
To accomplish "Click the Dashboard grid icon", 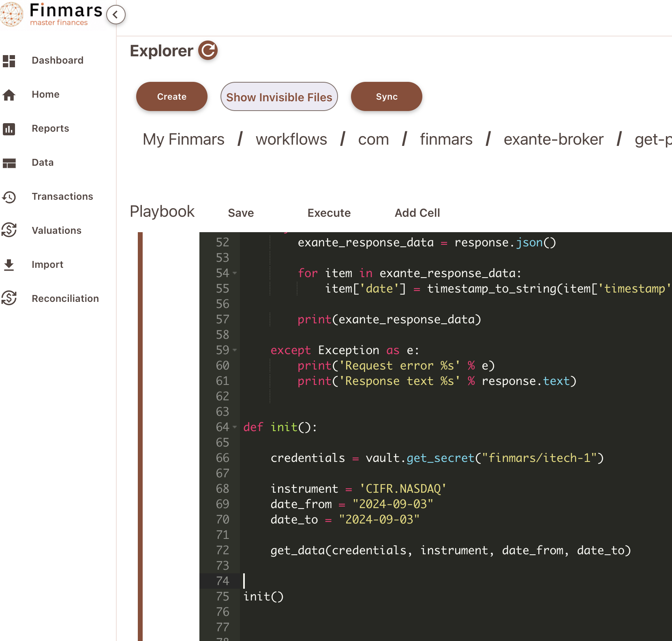I will (9, 61).
